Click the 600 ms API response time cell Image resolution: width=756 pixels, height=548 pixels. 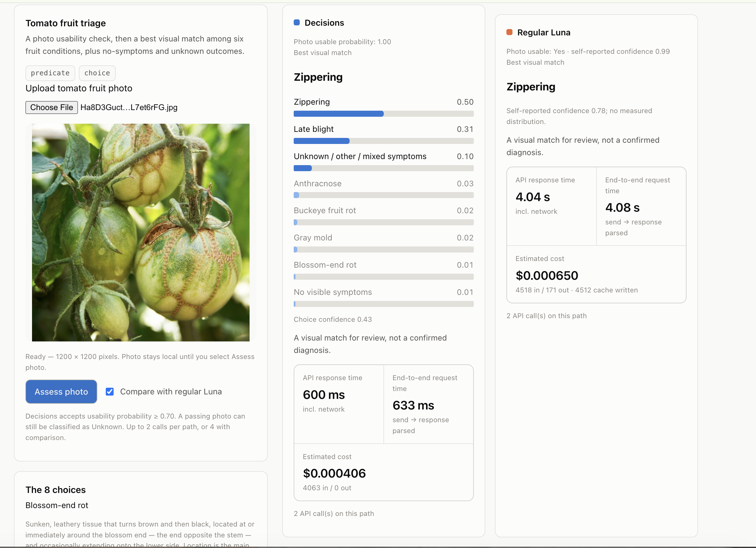coord(339,404)
